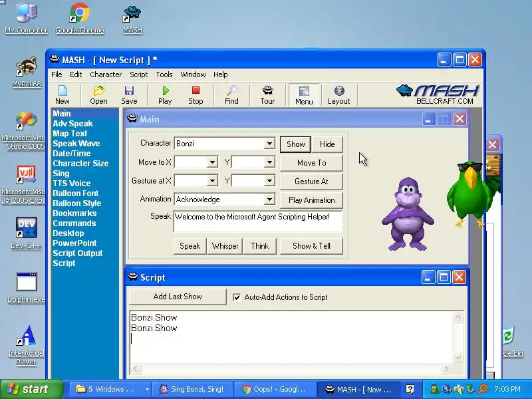Click the Hide button
The height and width of the screenshot is (399, 532).
(327, 144)
